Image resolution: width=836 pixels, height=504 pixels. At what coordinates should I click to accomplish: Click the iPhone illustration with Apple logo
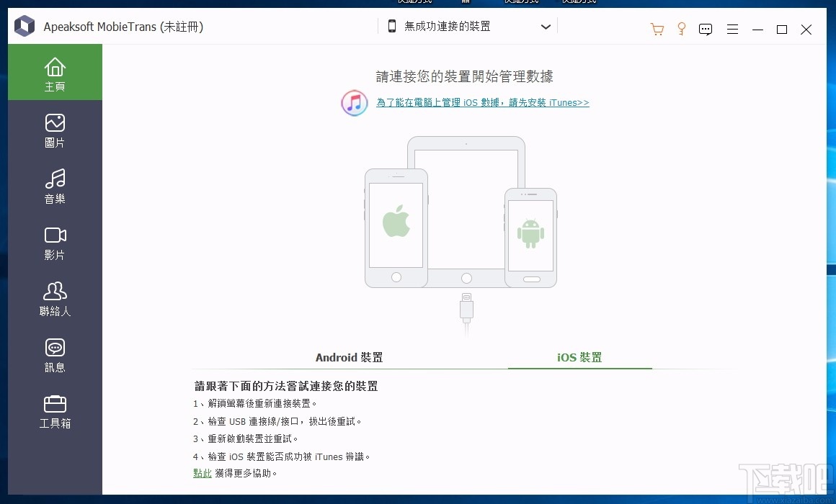tap(396, 228)
